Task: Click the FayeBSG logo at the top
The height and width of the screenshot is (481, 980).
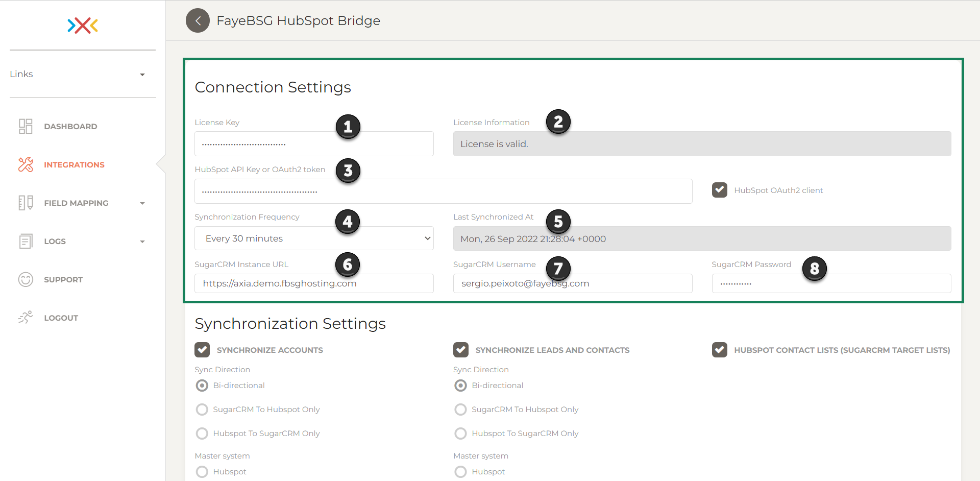Action: click(x=82, y=26)
